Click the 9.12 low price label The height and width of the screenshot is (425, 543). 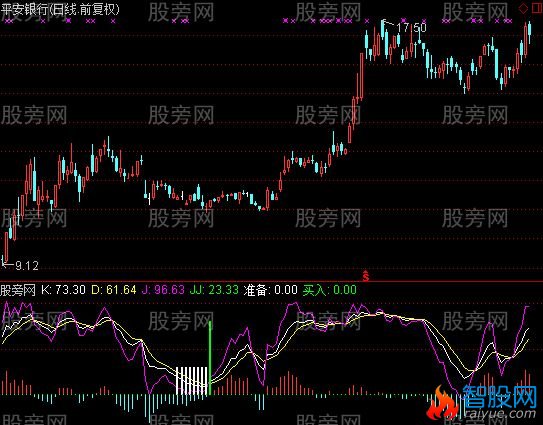click(27, 266)
